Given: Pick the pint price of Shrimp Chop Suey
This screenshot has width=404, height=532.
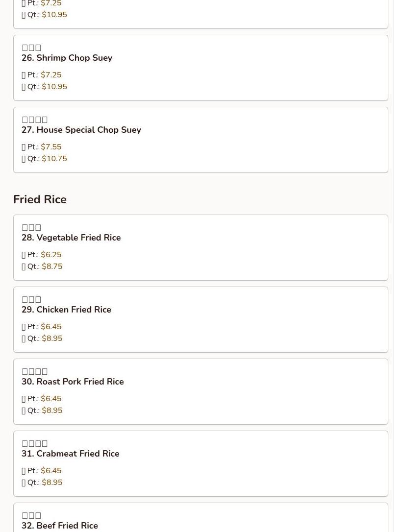Looking at the screenshot, I should [51, 75].
